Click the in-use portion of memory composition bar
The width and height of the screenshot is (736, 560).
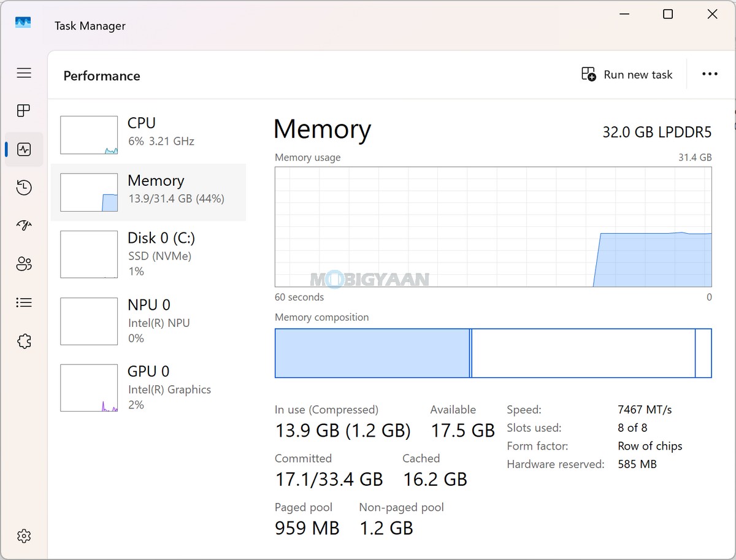(372, 353)
